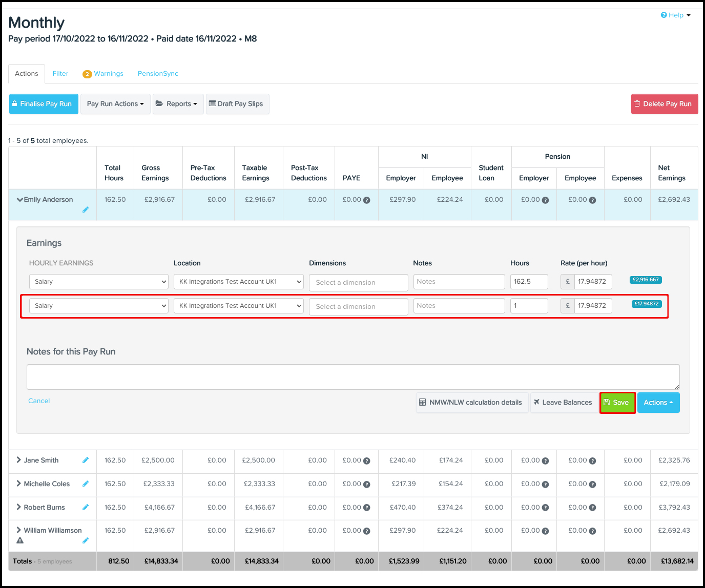Switch to the PensionSync tab
The height and width of the screenshot is (588, 705).
click(x=157, y=73)
